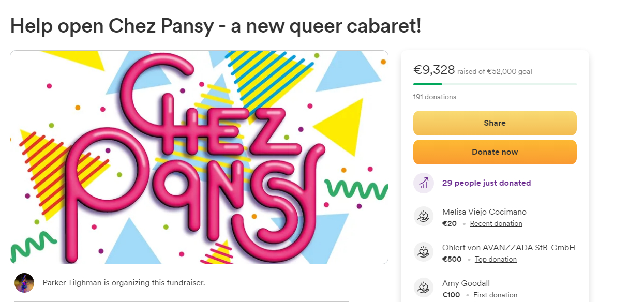Click the 'Help open Chez Pansy' page title
The image size is (644, 302).
coord(216,26)
